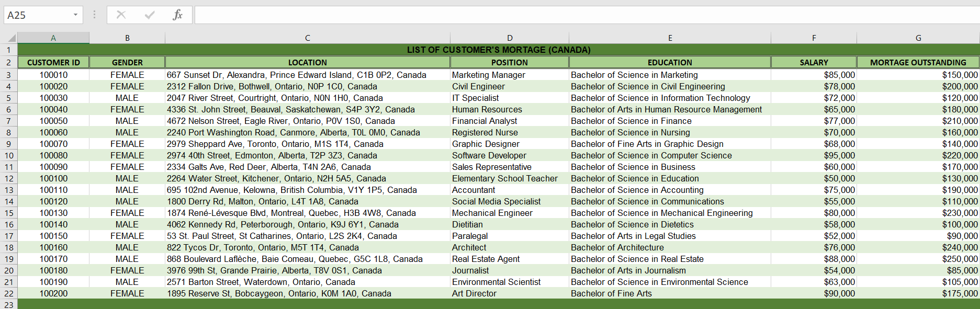Image resolution: width=980 pixels, height=309 pixels.
Task: Click the Enter checkmark icon in formula bar
Action: point(150,15)
